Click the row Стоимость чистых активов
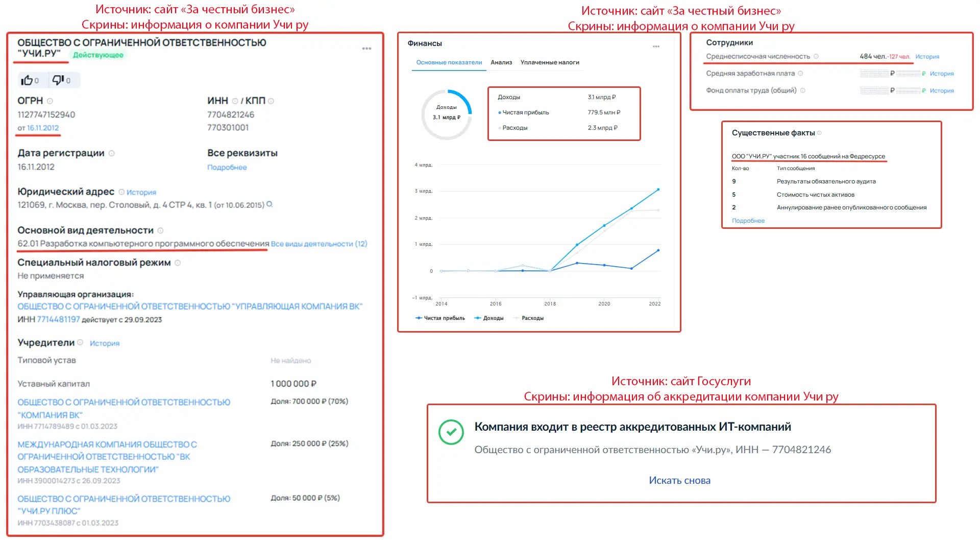This screenshot has width=980, height=541. click(793, 195)
